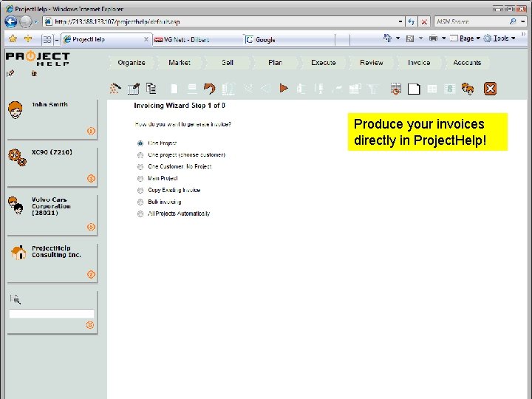Image resolution: width=532 pixels, height=399 pixels.
Task: Expand the ProjectHelp Consulting card arrow
Action: [91, 274]
